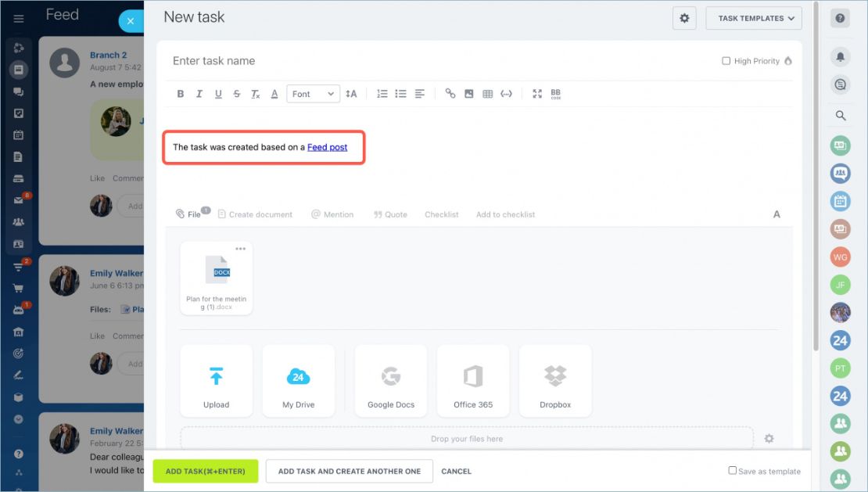Open text color picker

point(274,94)
